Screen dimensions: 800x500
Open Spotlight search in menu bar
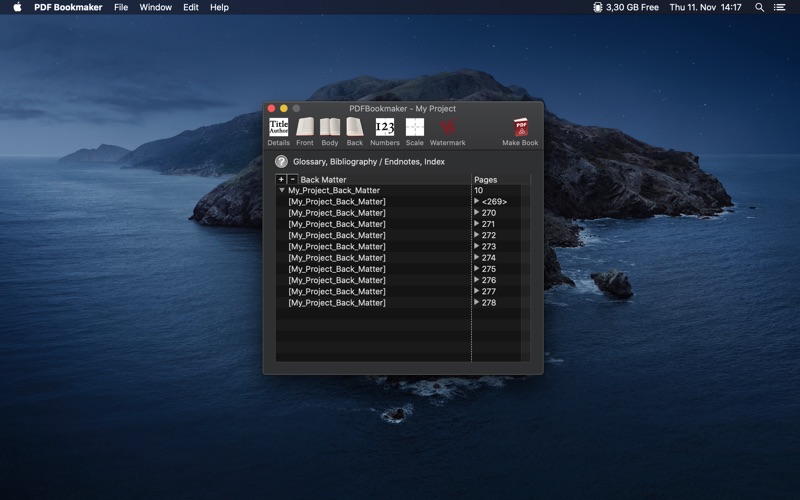(760, 7)
